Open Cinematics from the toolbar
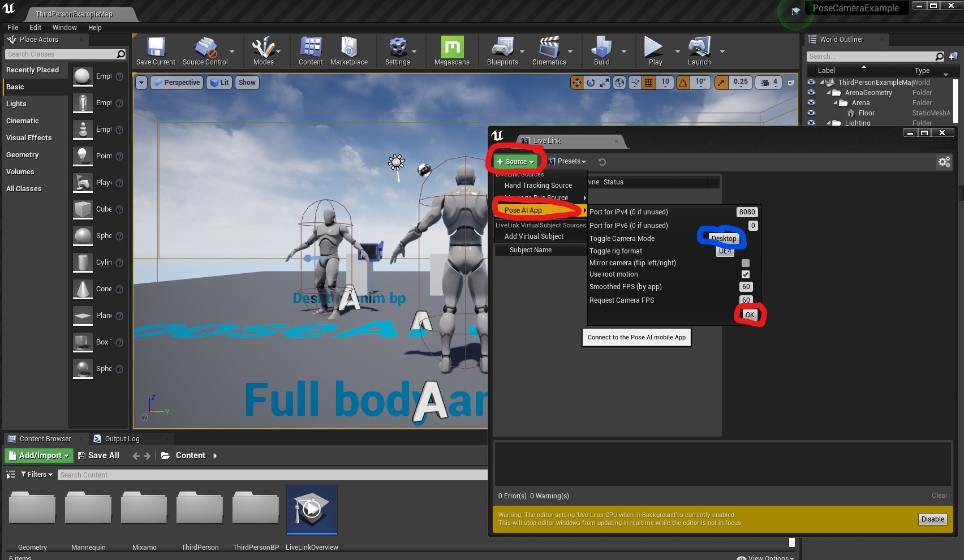964x560 pixels. tap(550, 50)
